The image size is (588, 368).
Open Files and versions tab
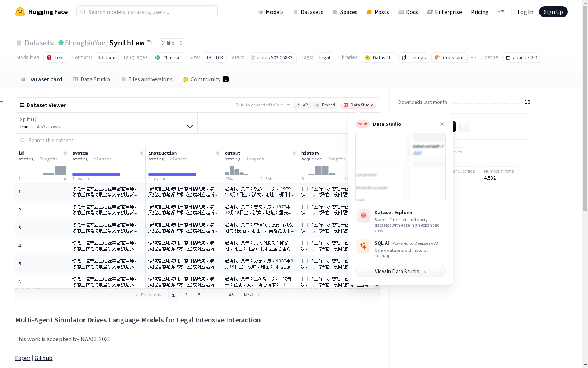(146, 79)
